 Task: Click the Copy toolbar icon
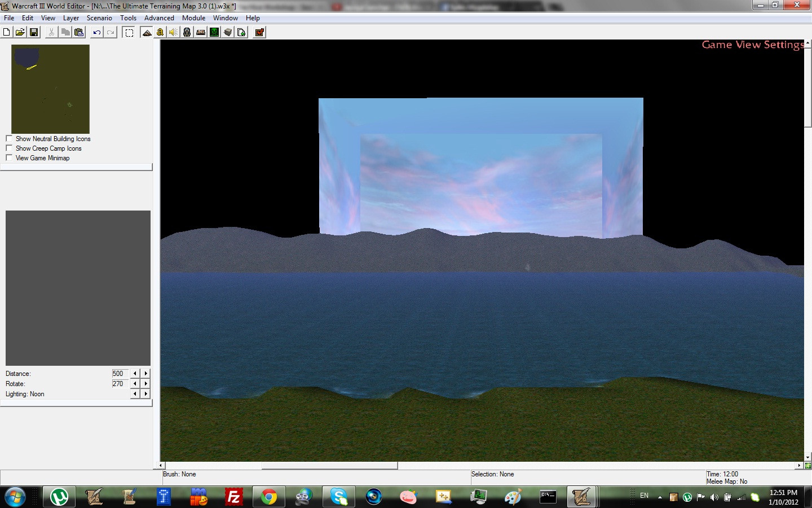pyautogui.click(x=65, y=32)
